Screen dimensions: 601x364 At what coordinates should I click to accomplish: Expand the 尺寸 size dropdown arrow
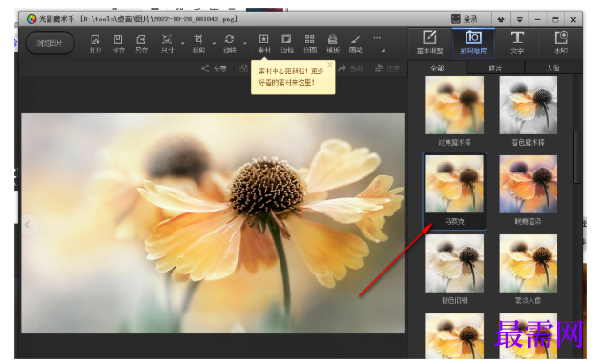coord(183,43)
